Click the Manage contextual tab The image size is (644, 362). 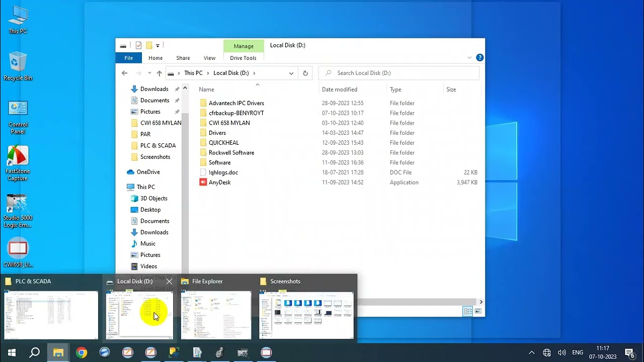click(244, 46)
